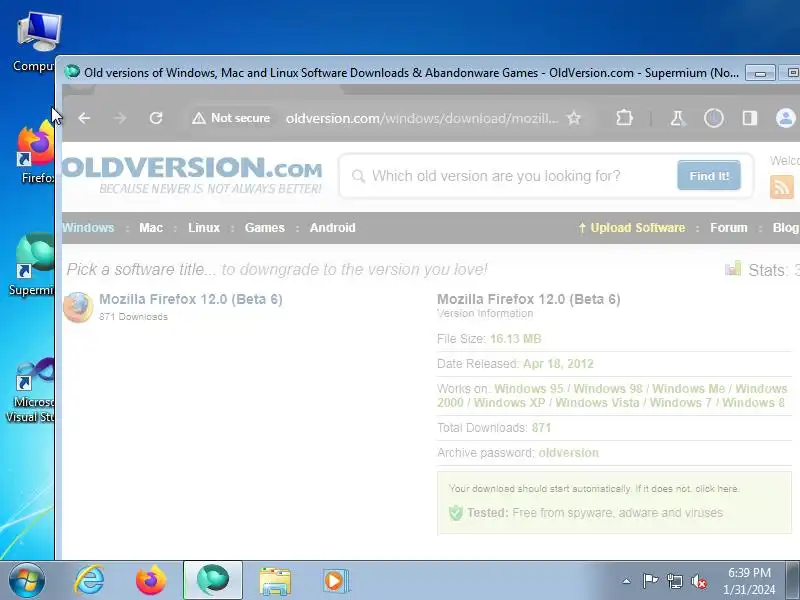
Task: Click the taskbar clock showing 6:39 PM
Action: point(749,581)
